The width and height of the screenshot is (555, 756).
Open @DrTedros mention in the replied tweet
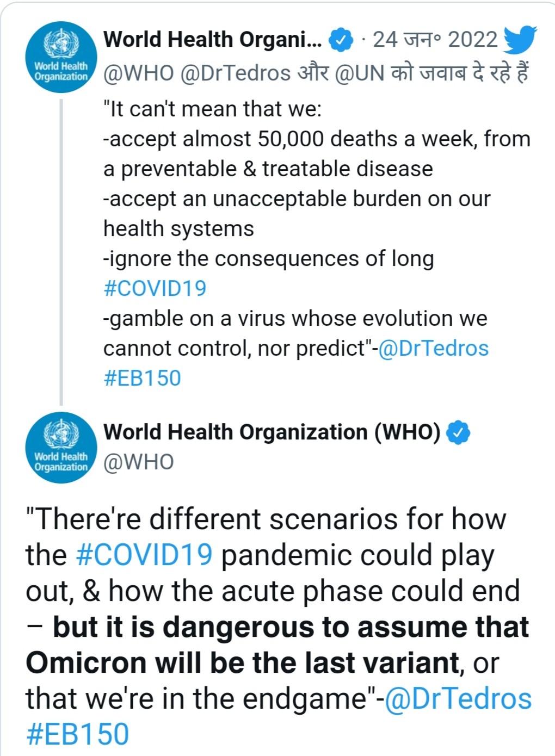click(433, 348)
